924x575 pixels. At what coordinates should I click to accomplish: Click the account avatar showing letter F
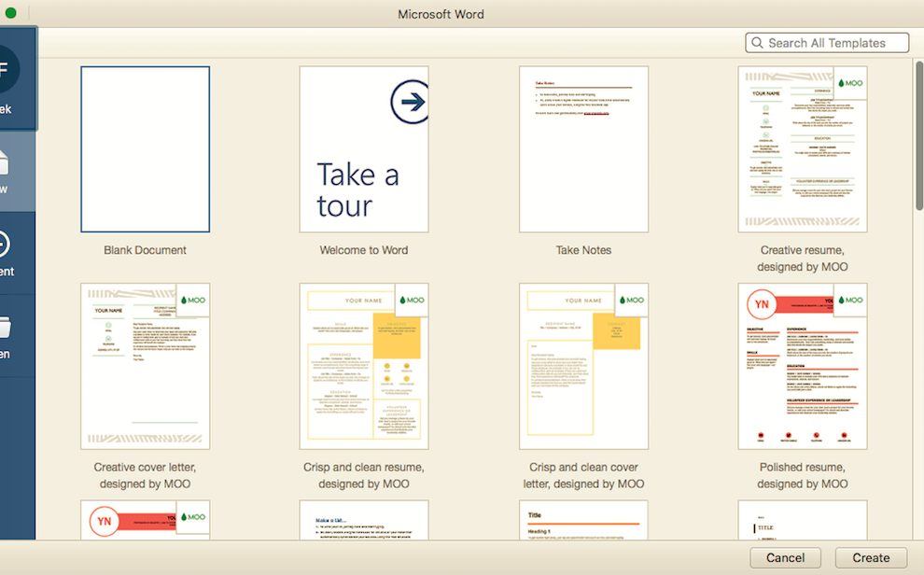(9, 69)
